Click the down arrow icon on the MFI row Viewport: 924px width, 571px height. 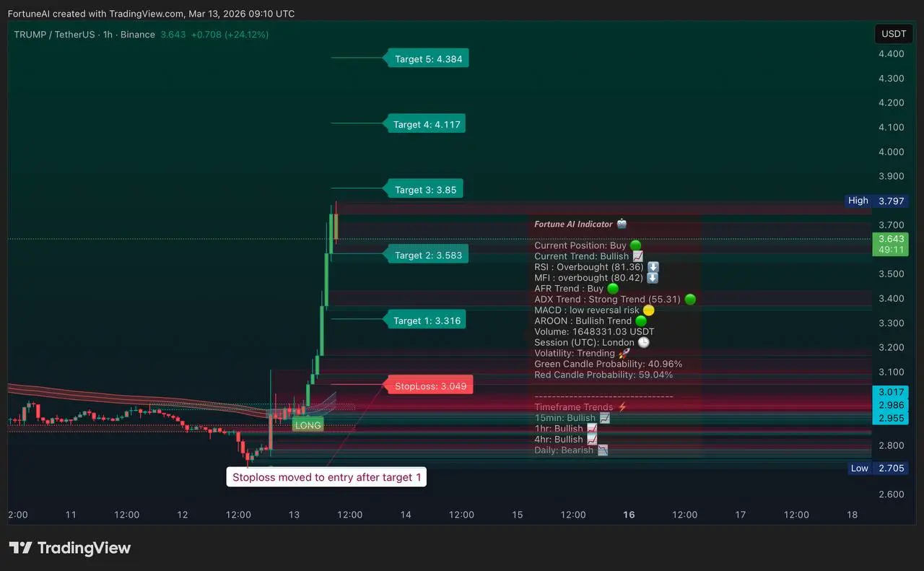653,278
